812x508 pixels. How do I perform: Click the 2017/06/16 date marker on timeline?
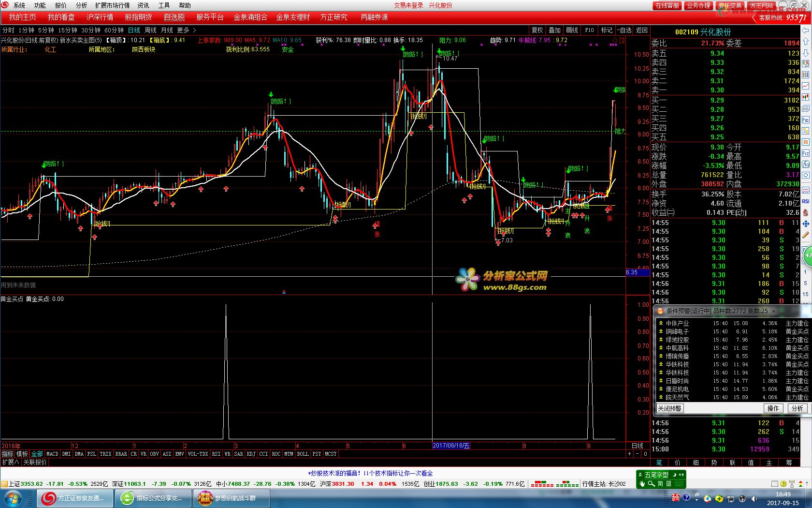click(451, 446)
